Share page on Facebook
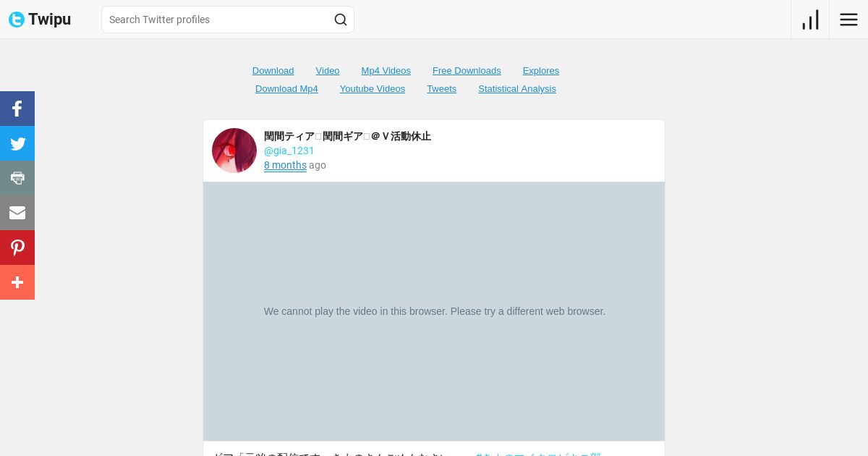868x456 pixels. (x=17, y=109)
